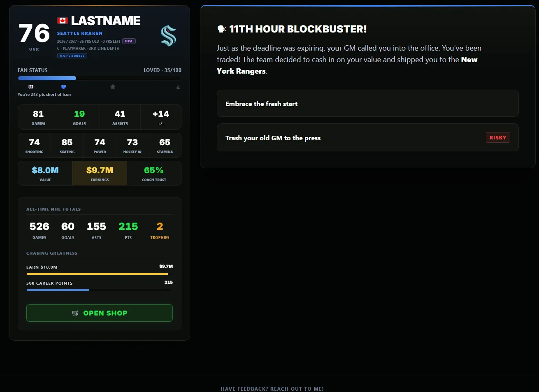Click the 2 Trophies count

click(x=160, y=230)
